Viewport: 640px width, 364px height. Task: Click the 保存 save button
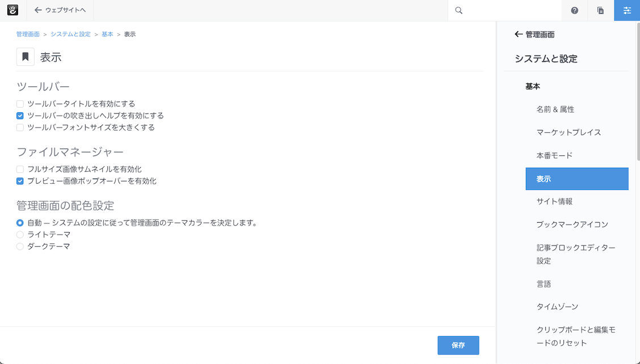tap(458, 345)
